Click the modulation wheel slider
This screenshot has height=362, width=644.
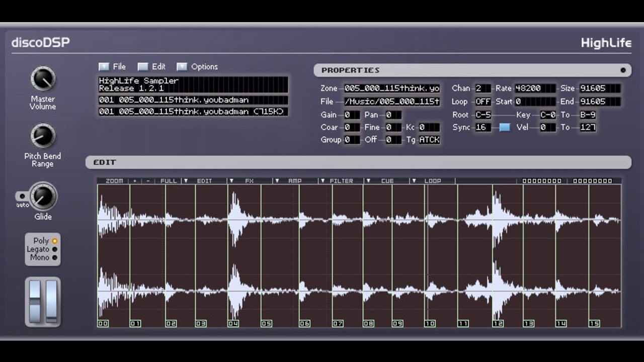pyautogui.click(x=51, y=301)
